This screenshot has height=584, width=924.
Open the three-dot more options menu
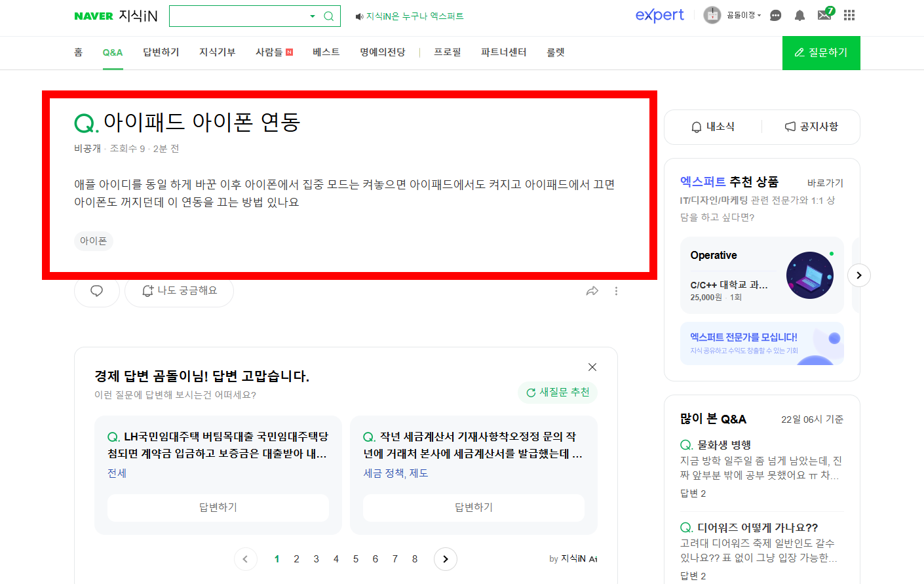point(616,291)
